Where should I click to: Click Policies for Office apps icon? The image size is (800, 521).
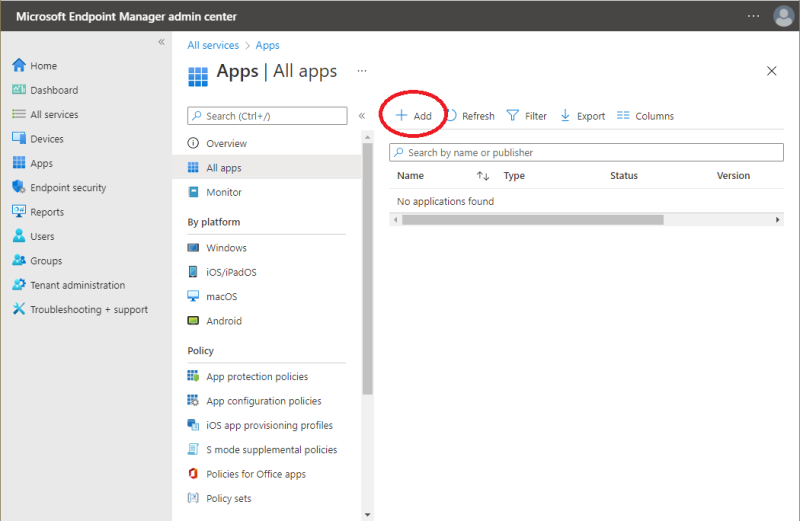pos(193,474)
